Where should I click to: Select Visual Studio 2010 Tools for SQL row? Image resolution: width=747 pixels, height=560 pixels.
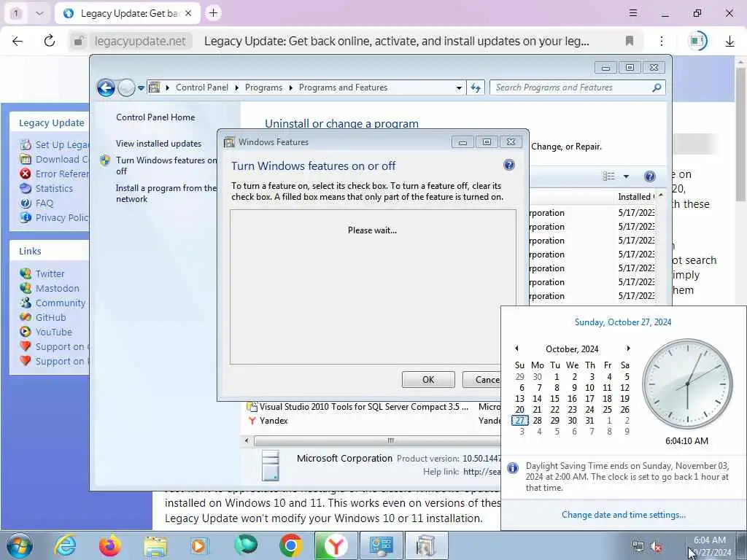(374, 407)
